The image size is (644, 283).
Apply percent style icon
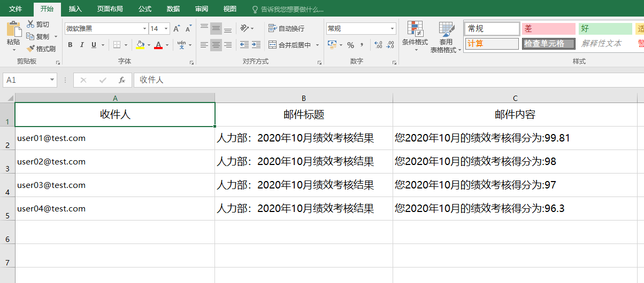pyautogui.click(x=350, y=45)
